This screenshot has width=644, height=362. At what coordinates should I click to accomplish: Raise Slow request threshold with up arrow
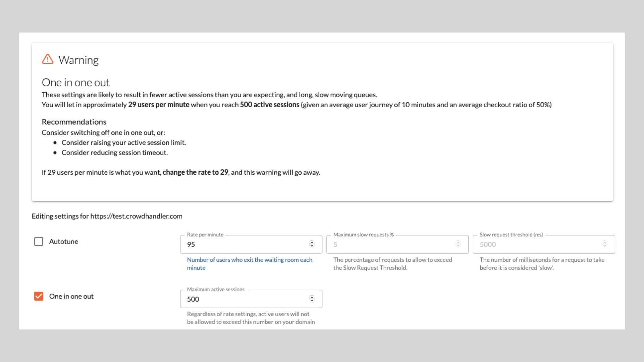click(x=604, y=242)
